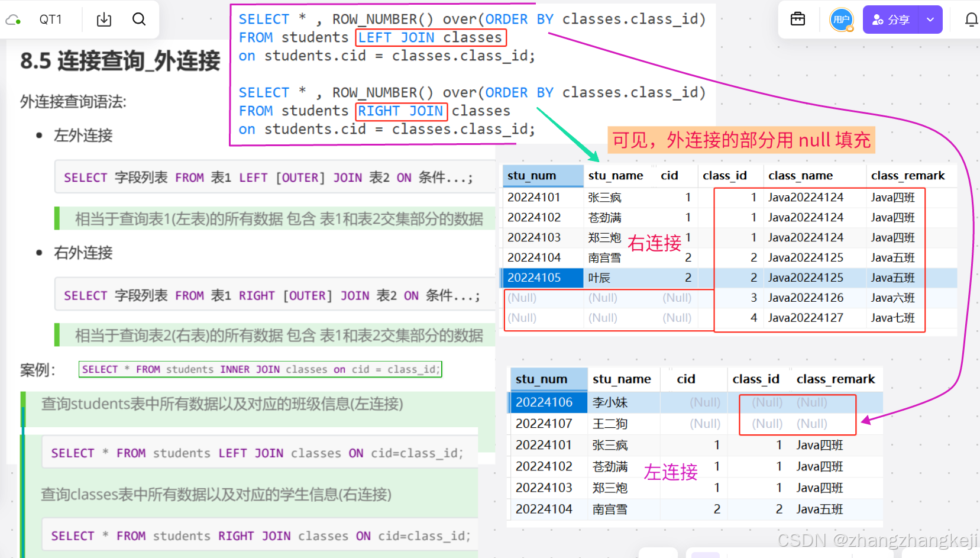This screenshot has width=980, height=558.
Task: Click the 用户 user avatar
Action: tap(842, 20)
